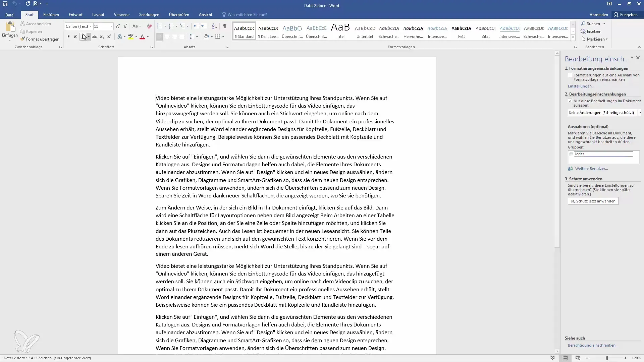Apply yellow text highlight color

131,37
